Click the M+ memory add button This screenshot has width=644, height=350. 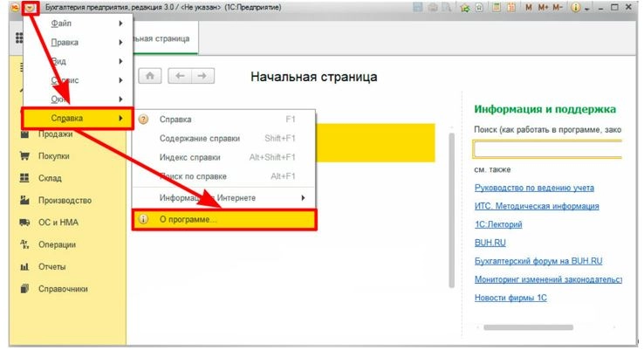(543, 7)
